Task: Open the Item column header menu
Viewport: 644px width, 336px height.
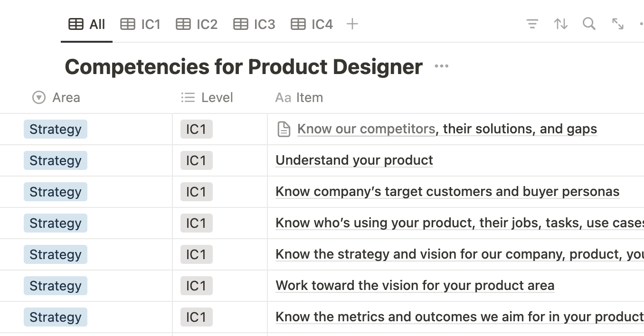Action: [x=309, y=97]
